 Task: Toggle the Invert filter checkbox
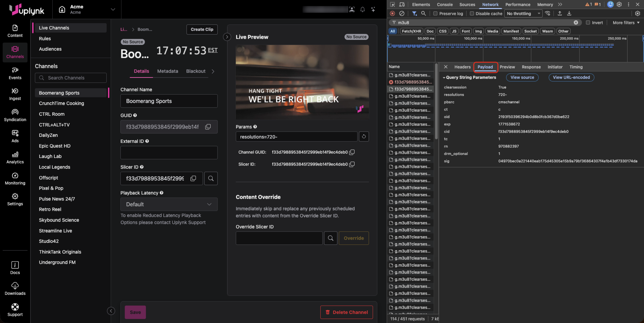pyautogui.click(x=588, y=22)
